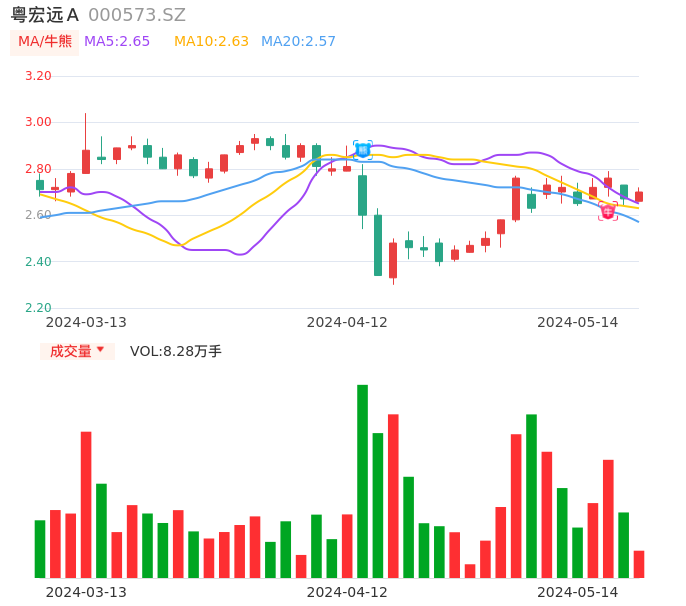686x606 pixels.
Task: Click the 2.20 price axis label
Action: pos(38,308)
